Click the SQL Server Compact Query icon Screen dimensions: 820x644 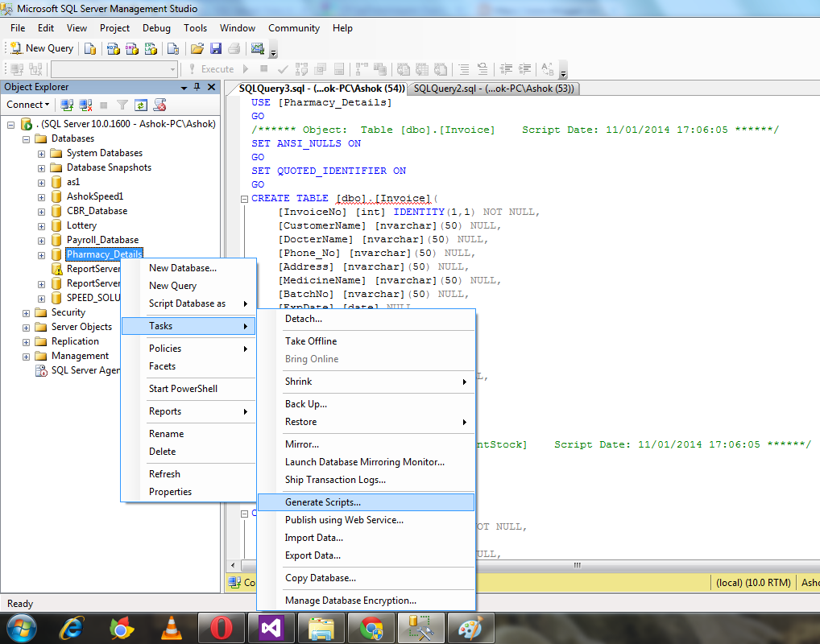(173, 48)
